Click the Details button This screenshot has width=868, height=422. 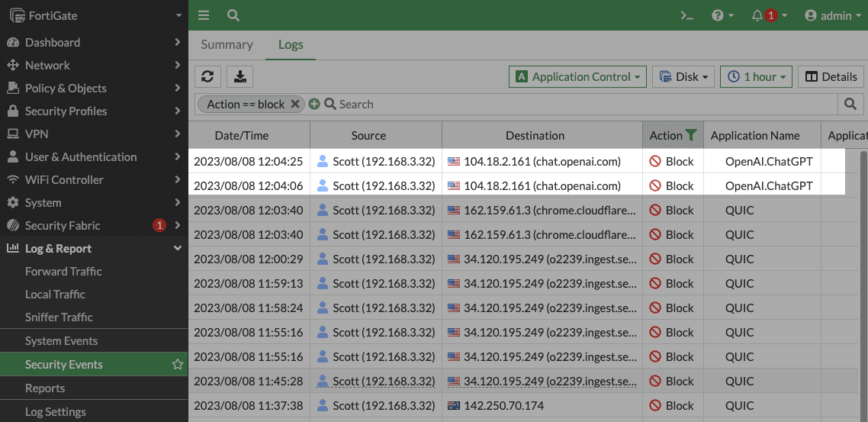click(831, 76)
